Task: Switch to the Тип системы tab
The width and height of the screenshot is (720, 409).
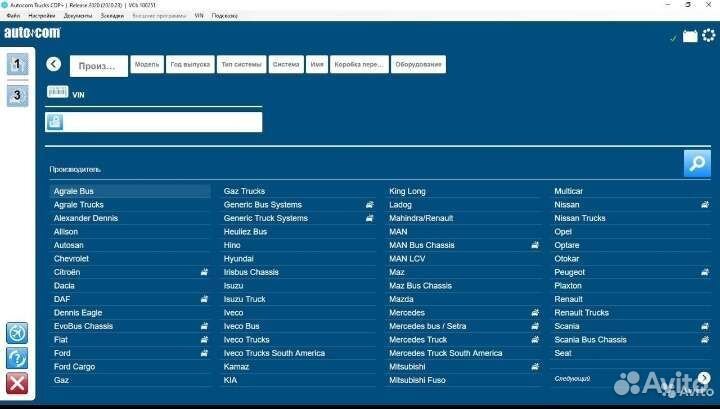Action: tap(242, 64)
